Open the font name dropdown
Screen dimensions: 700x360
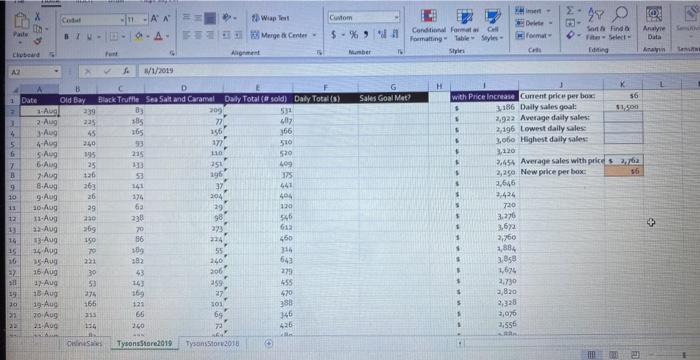[x=123, y=21]
